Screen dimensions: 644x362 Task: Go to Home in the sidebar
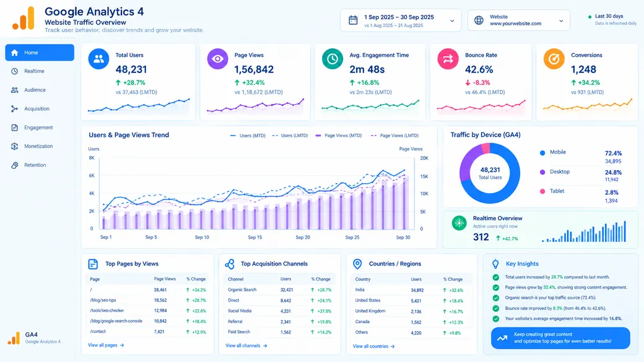(40, 53)
